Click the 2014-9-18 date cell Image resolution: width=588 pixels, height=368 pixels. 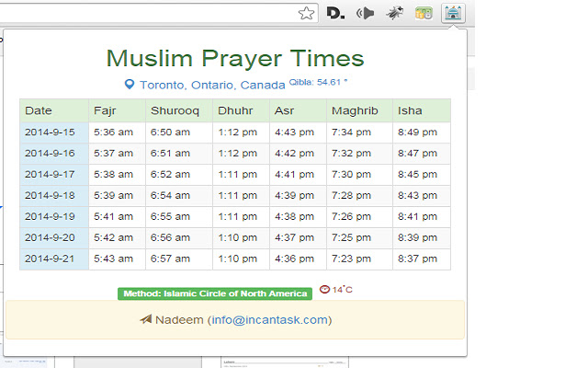(x=54, y=196)
